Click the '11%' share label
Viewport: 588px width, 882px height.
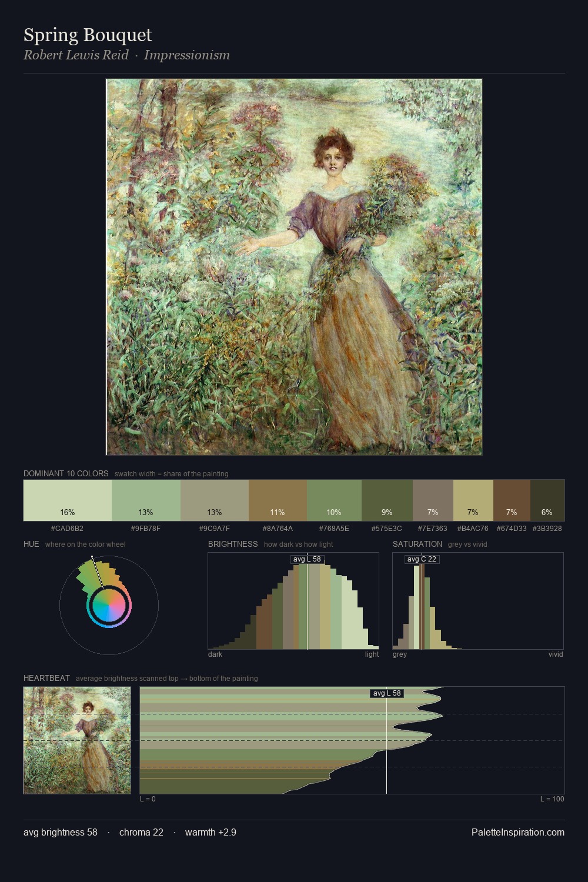point(278,512)
